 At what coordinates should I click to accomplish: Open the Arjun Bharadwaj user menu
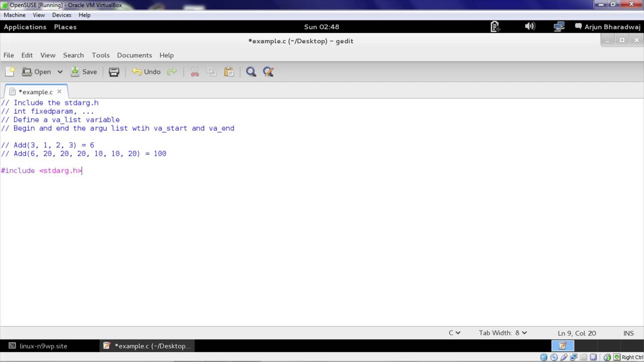pyautogui.click(x=607, y=27)
